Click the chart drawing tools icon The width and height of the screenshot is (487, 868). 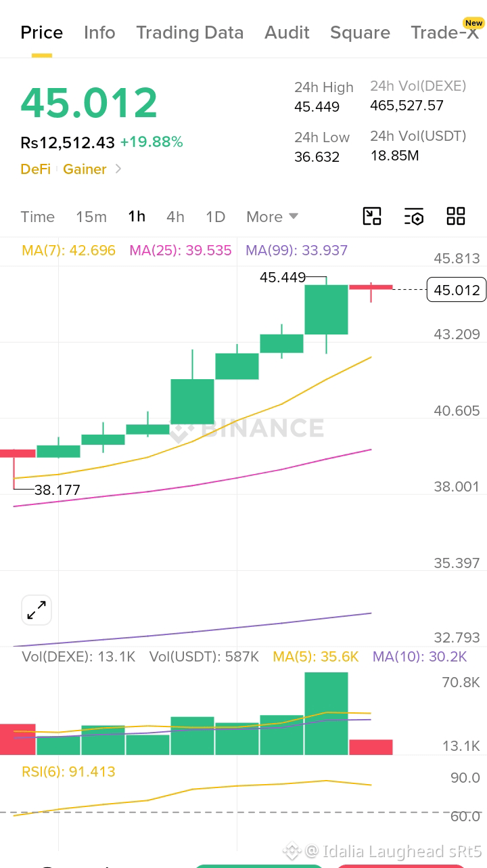pos(372,216)
